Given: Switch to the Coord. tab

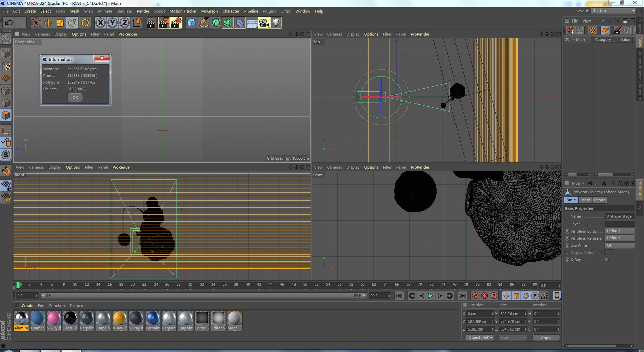Looking at the screenshot, I should 585,200.
